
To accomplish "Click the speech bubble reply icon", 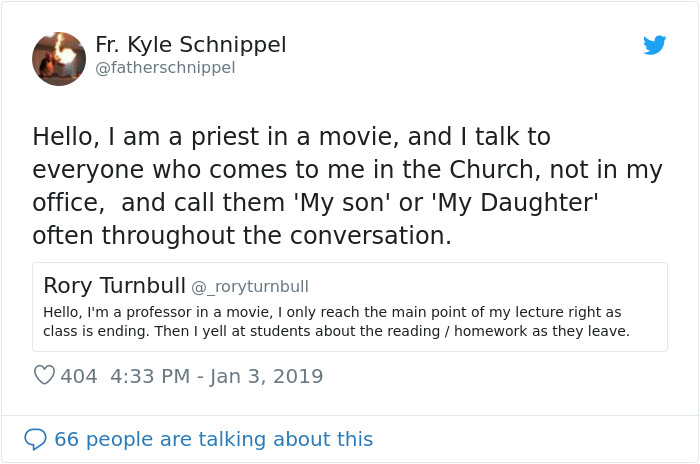I will pyautogui.click(x=35, y=439).
